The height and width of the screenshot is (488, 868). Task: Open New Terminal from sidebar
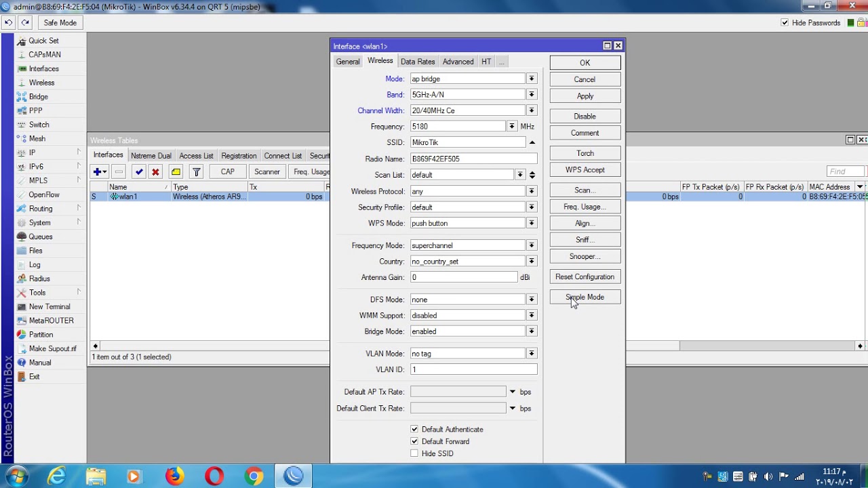click(x=50, y=306)
